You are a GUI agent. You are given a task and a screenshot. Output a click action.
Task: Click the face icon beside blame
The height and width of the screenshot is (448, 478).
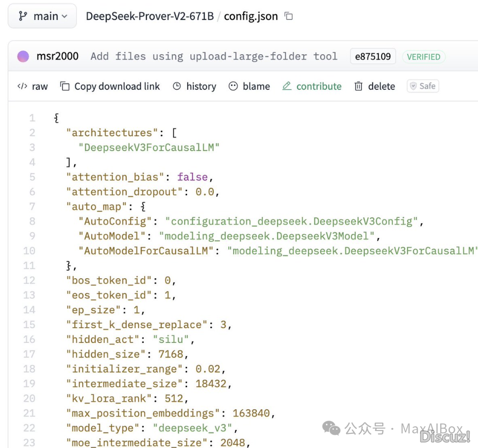233,86
